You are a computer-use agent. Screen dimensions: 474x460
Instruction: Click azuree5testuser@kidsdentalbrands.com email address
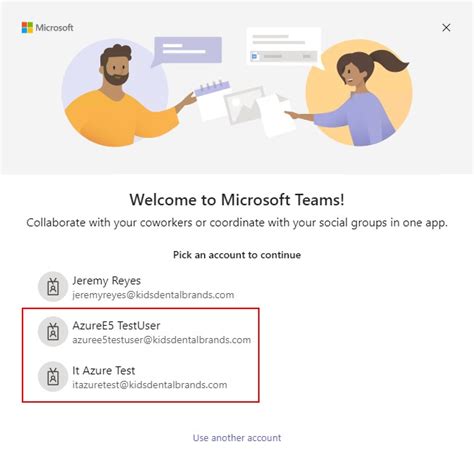[162, 340]
